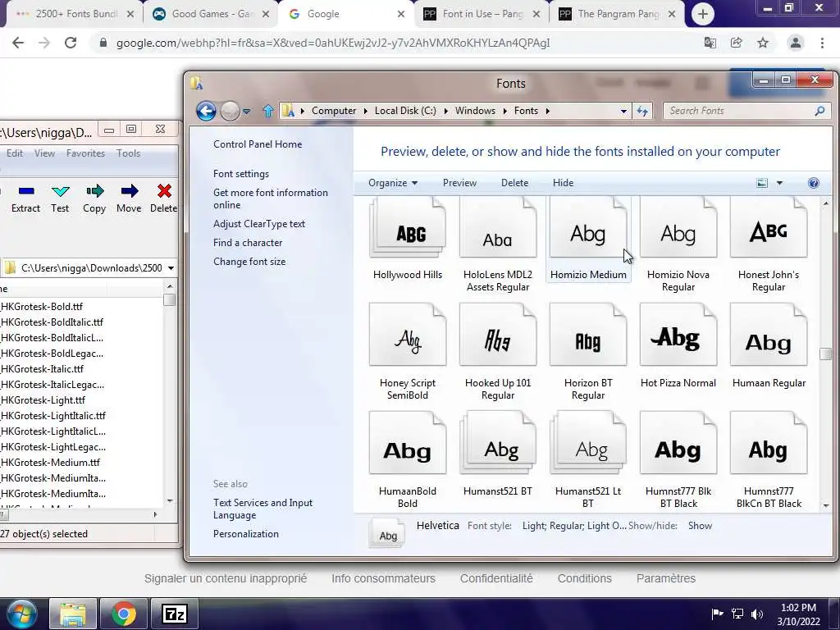The image size is (840, 630).
Task: Open Chrome three-dot menu
Action: pyautogui.click(x=822, y=43)
